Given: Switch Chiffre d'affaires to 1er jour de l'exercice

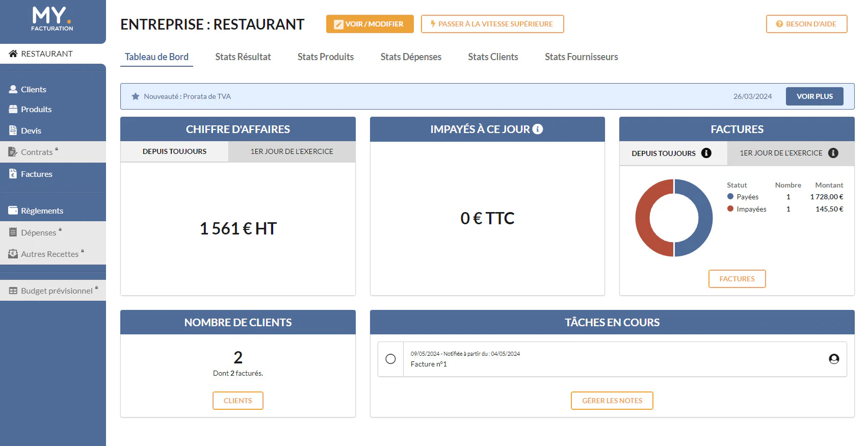Looking at the screenshot, I should 292,151.
